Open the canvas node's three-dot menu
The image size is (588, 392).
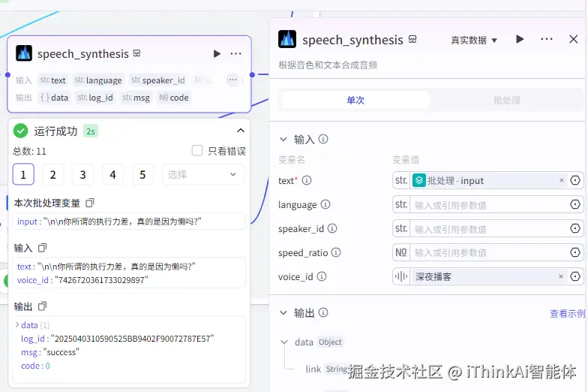click(235, 54)
